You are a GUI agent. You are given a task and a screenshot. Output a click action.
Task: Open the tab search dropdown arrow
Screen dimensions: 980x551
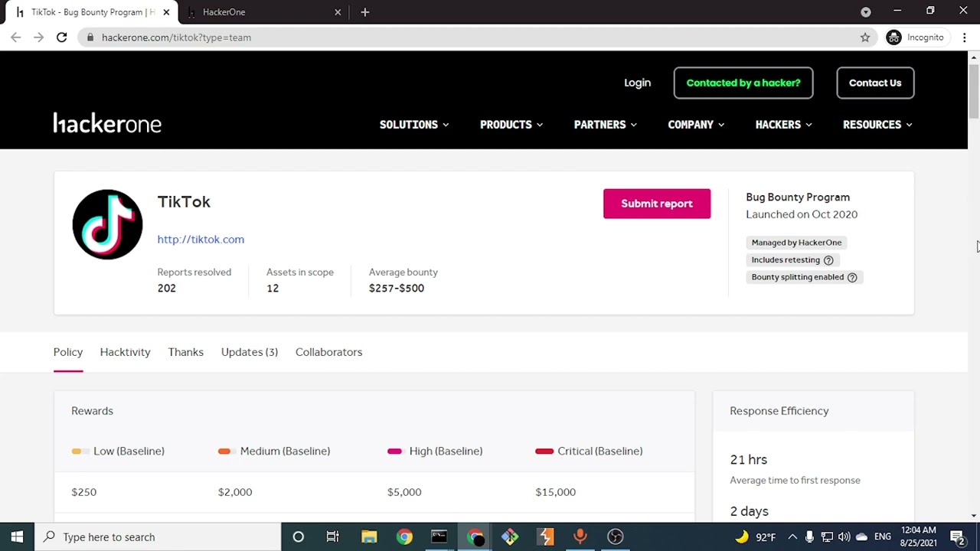coord(866,12)
